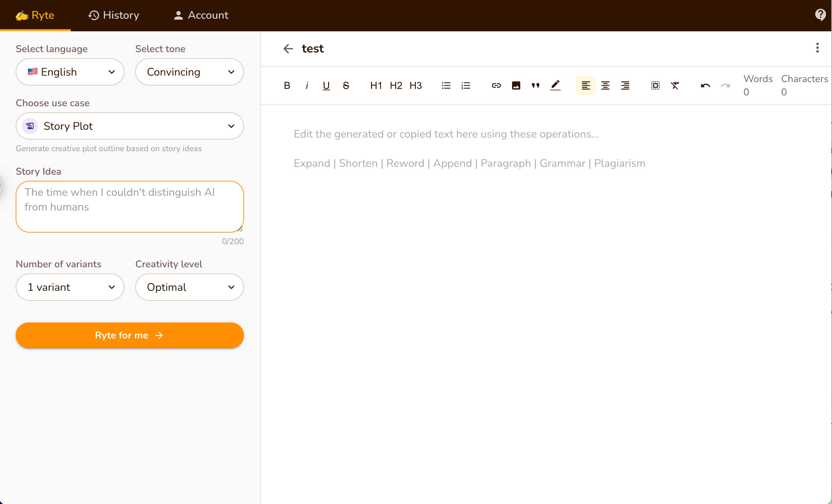The image size is (832, 504).
Task: Click the text alignment center icon
Action: 605,85
